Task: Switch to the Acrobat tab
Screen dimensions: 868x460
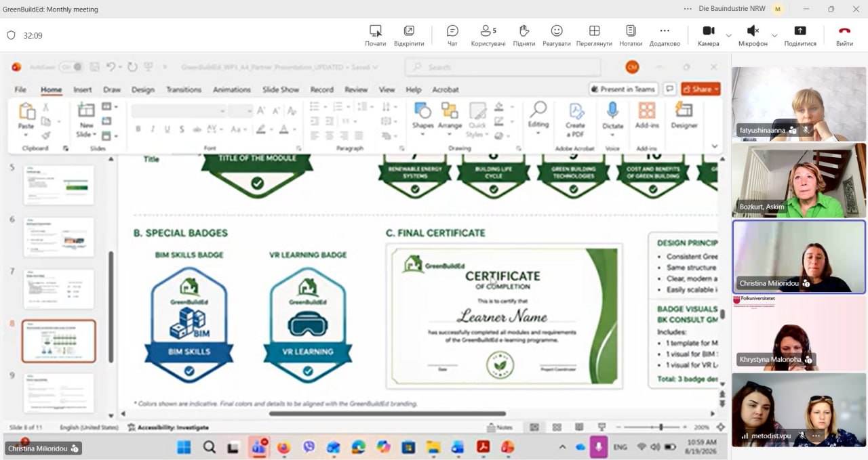Action: pyautogui.click(x=446, y=89)
